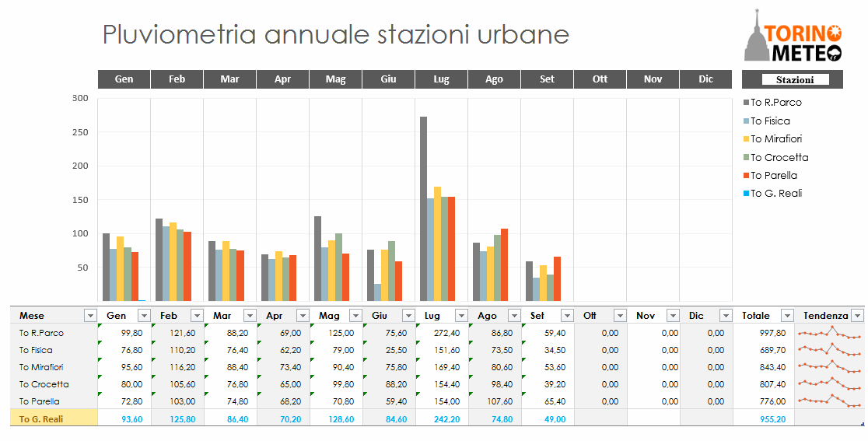This screenshot has width=868, height=441.
Task: Click the To Fisica trend sparkline
Action: pyautogui.click(x=831, y=350)
